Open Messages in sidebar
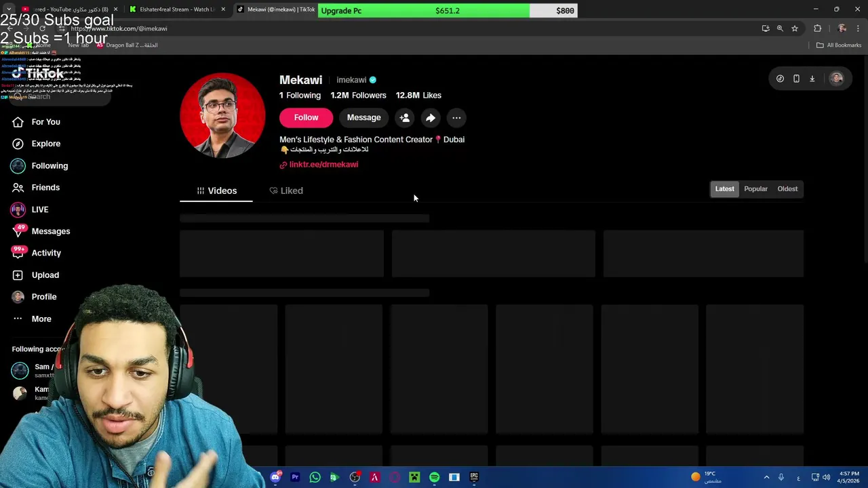868x488 pixels. point(50,231)
